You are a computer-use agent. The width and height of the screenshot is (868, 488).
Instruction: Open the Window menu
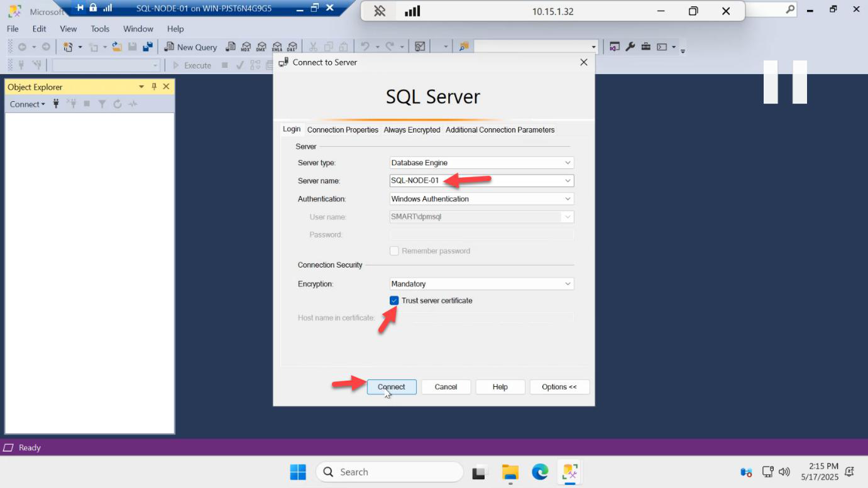pyautogui.click(x=138, y=29)
